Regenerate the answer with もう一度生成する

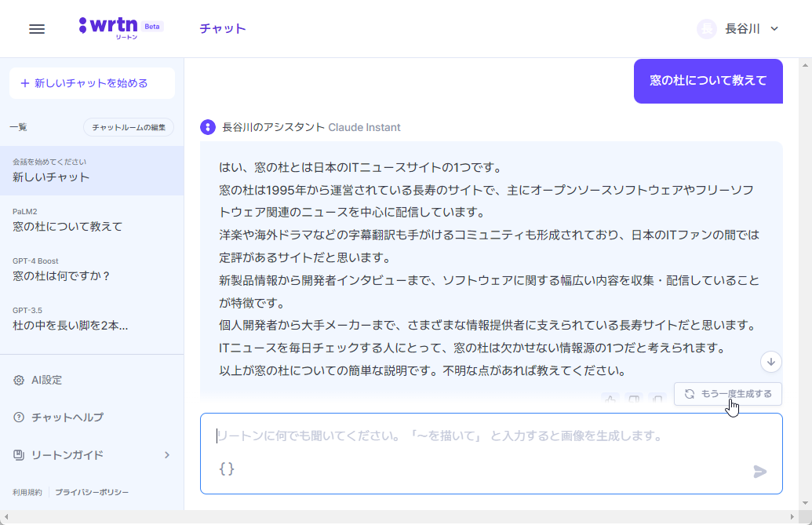727,394
